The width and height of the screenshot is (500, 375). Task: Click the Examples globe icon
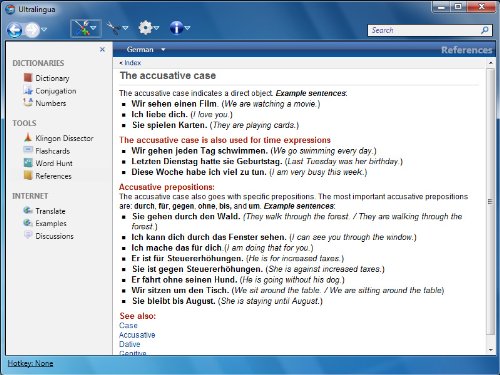(28, 223)
